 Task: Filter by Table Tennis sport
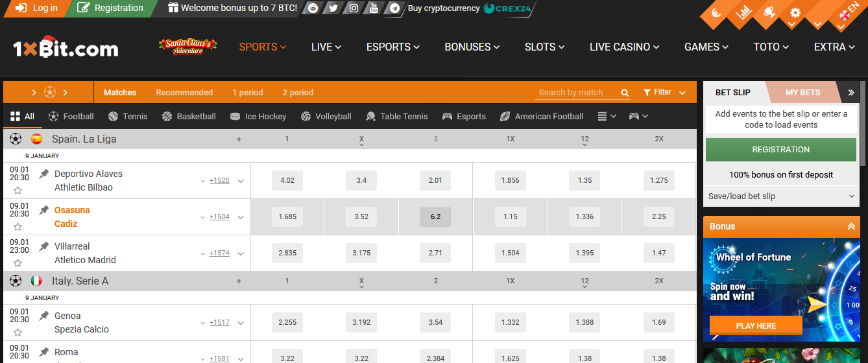coord(396,117)
